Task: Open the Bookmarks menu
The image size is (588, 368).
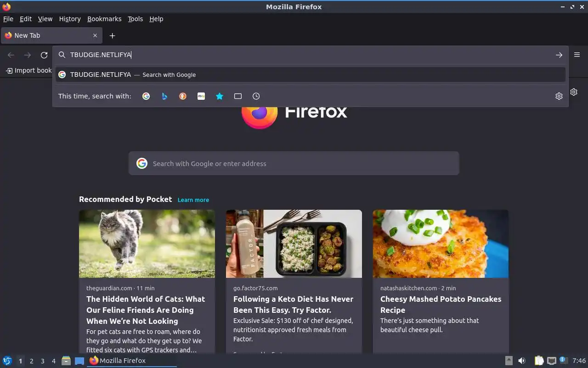Action: click(x=104, y=19)
